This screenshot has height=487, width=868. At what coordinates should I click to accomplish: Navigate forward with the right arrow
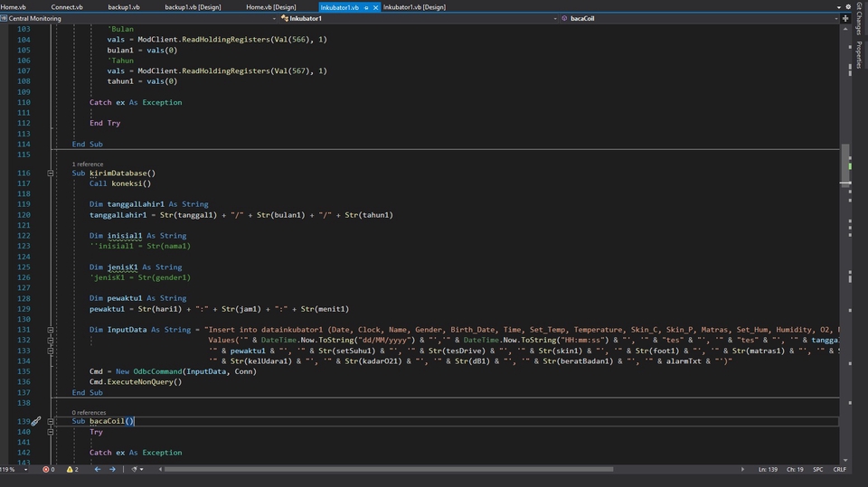click(112, 469)
